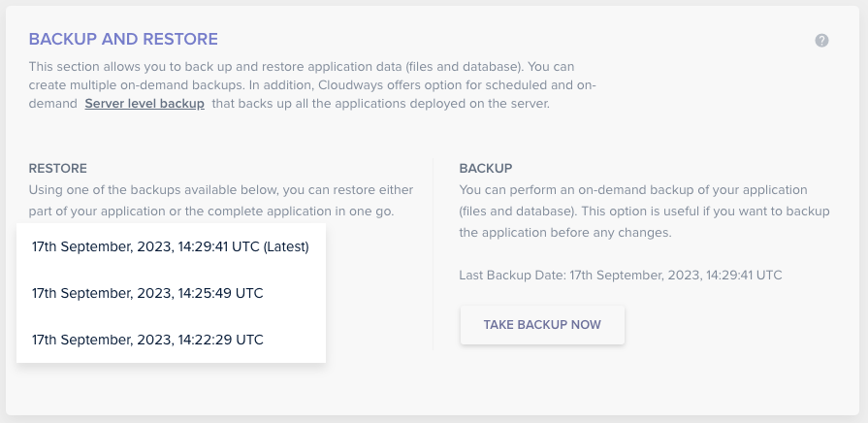Select the 14:29:41 UTC (Latest) backup
The width and height of the screenshot is (868, 423).
click(x=170, y=246)
